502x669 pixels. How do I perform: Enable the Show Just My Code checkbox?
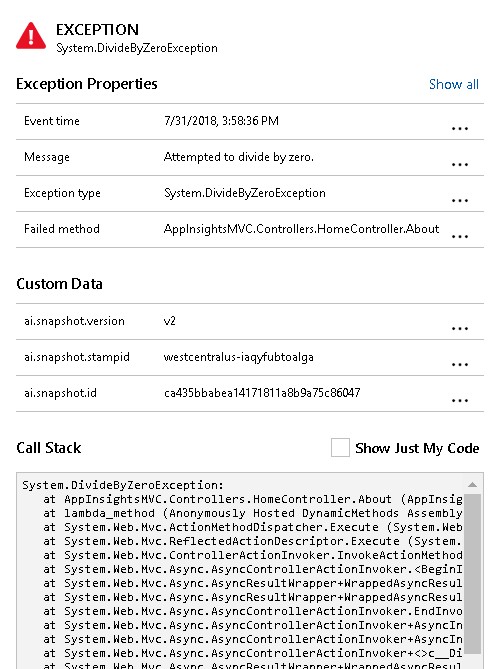tap(340, 448)
